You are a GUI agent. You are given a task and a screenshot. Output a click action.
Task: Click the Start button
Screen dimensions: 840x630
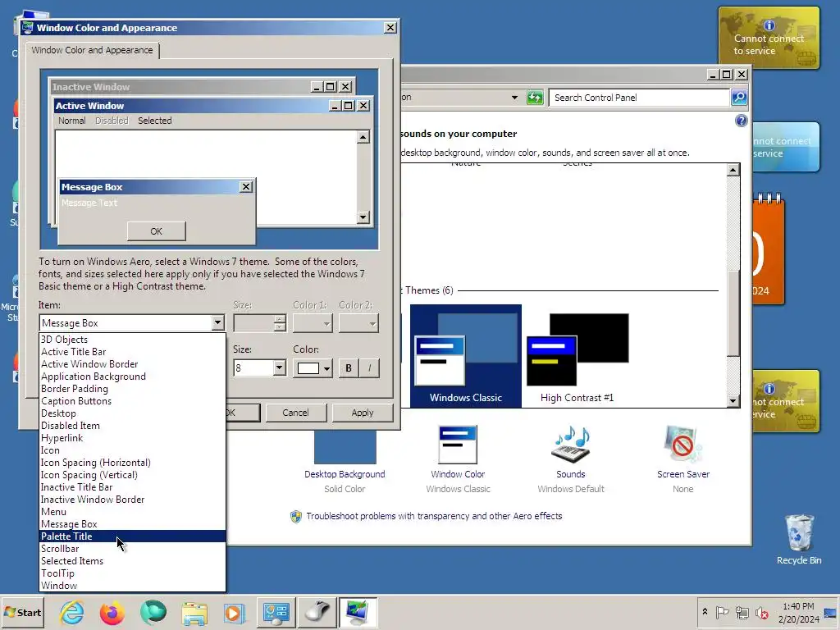tap(22, 612)
